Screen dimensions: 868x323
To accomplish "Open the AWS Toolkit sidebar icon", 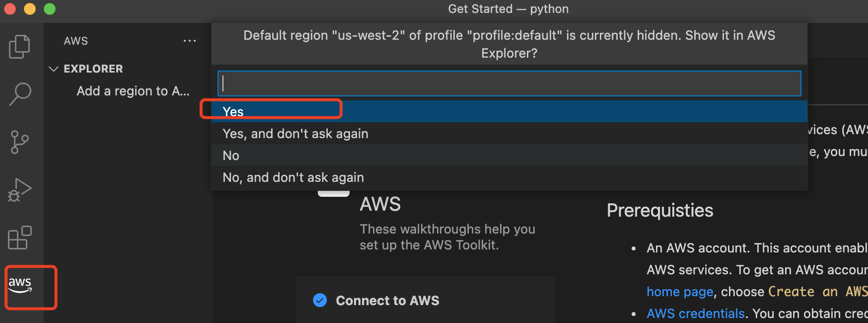I will pyautogui.click(x=20, y=285).
